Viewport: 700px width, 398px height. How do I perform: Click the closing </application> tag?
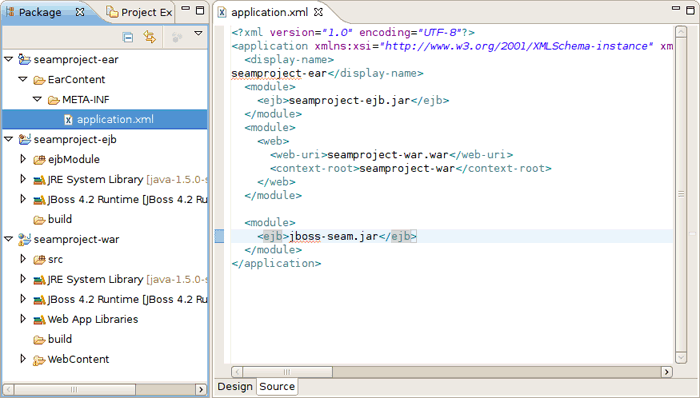click(276, 263)
